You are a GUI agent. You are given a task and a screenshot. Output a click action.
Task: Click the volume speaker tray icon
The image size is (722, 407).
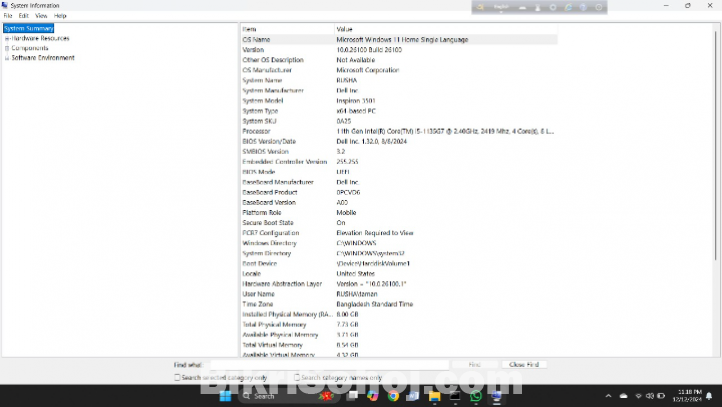coord(650,396)
